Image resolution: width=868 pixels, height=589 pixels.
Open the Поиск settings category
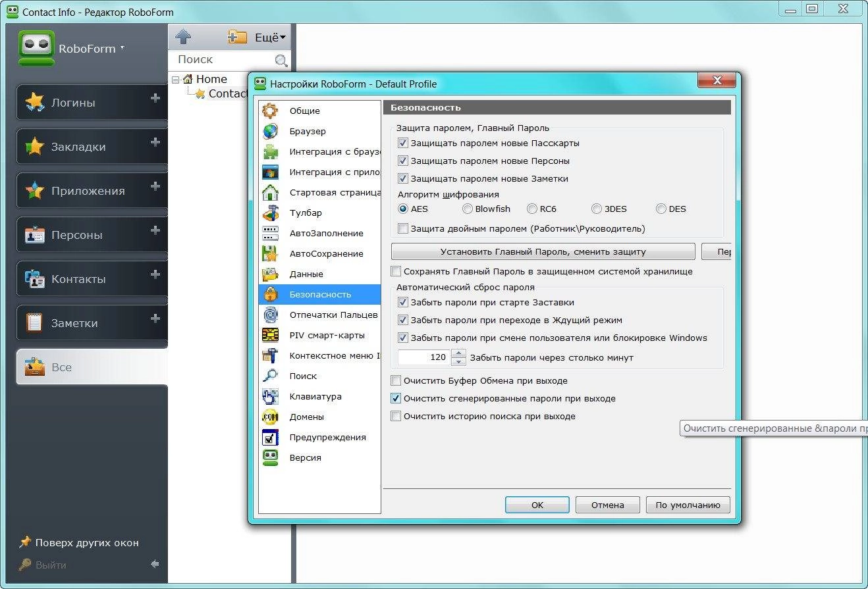(x=319, y=376)
